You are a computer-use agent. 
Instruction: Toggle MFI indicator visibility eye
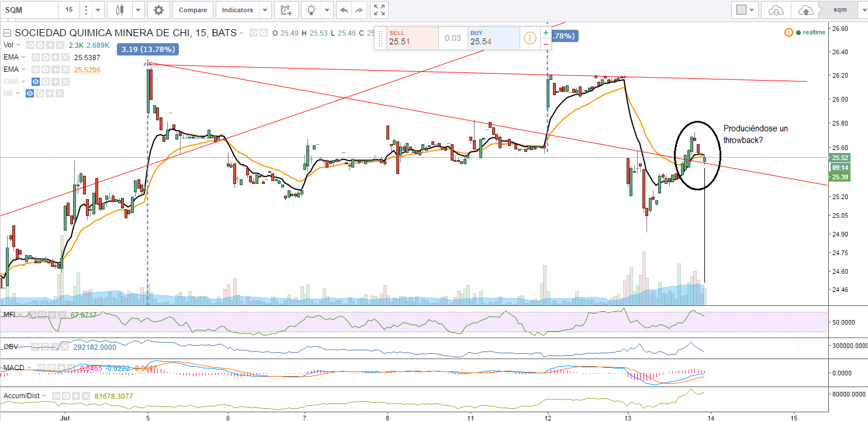(x=32, y=315)
